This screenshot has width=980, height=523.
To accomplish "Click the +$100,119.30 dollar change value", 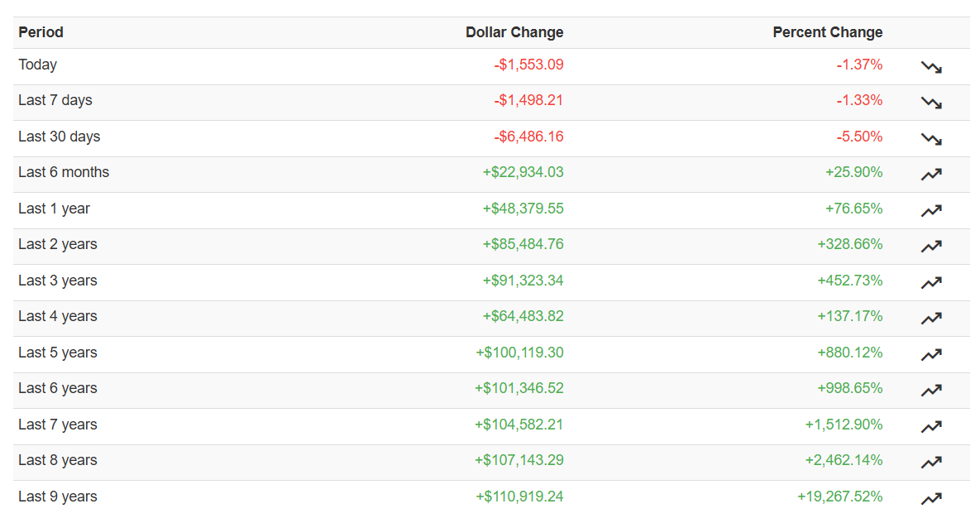I will click(519, 353).
